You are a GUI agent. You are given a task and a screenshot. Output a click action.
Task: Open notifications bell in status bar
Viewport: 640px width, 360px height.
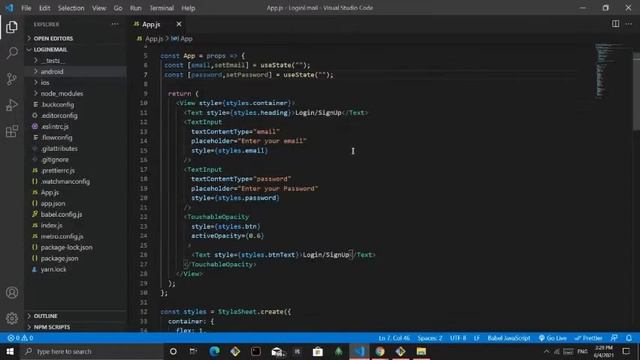pos(629,338)
